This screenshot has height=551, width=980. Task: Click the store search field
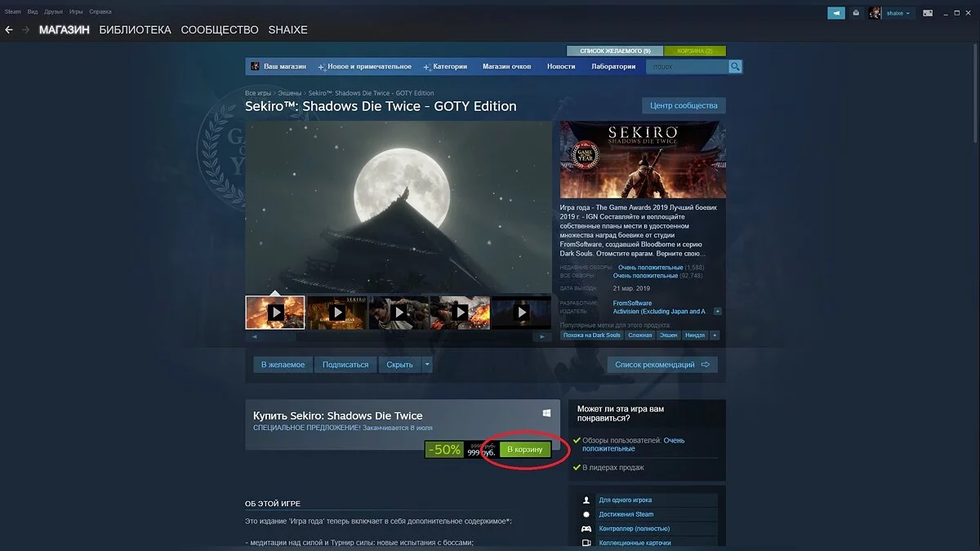[x=686, y=67]
